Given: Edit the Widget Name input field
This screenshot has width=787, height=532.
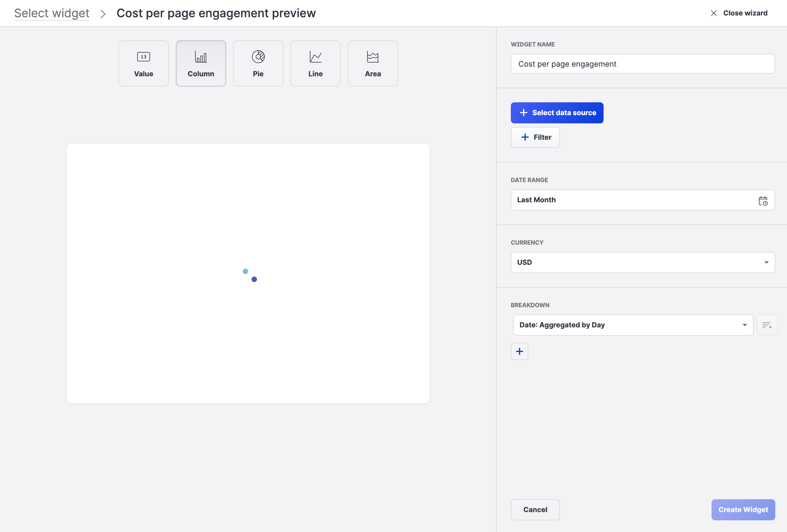Looking at the screenshot, I should pyautogui.click(x=642, y=64).
